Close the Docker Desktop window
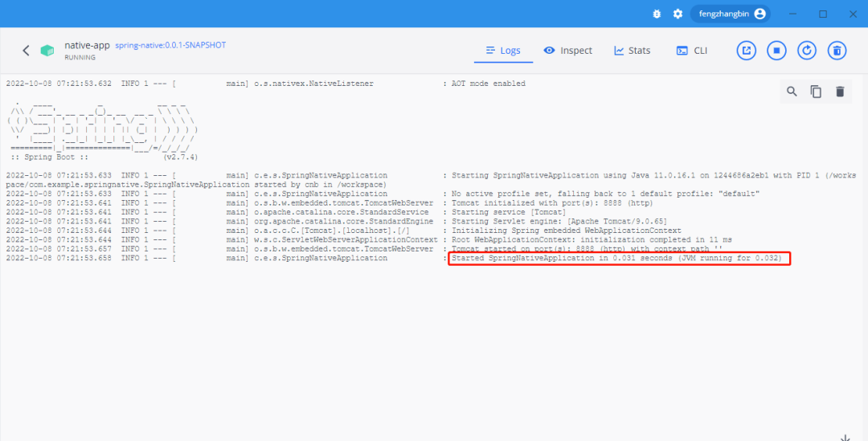Image resolution: width=868 pixels, height=441 pixels. click(853, 14)
